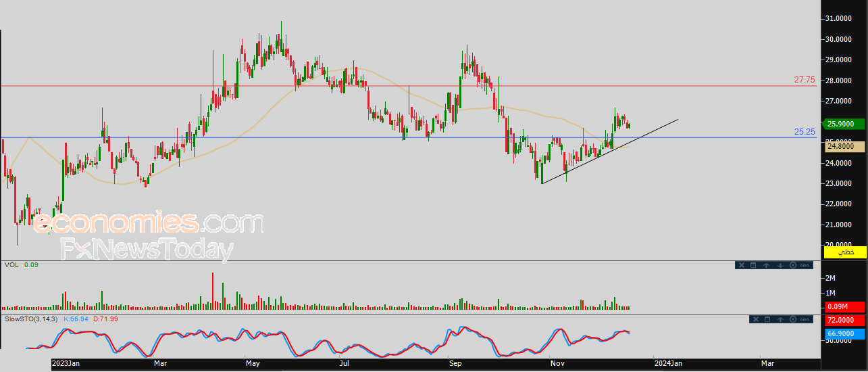Image resolution: width=868 pixels, height=372 pixels.
Task: Click the red 72.0000 stochastic tag
Action: [845, 320]
